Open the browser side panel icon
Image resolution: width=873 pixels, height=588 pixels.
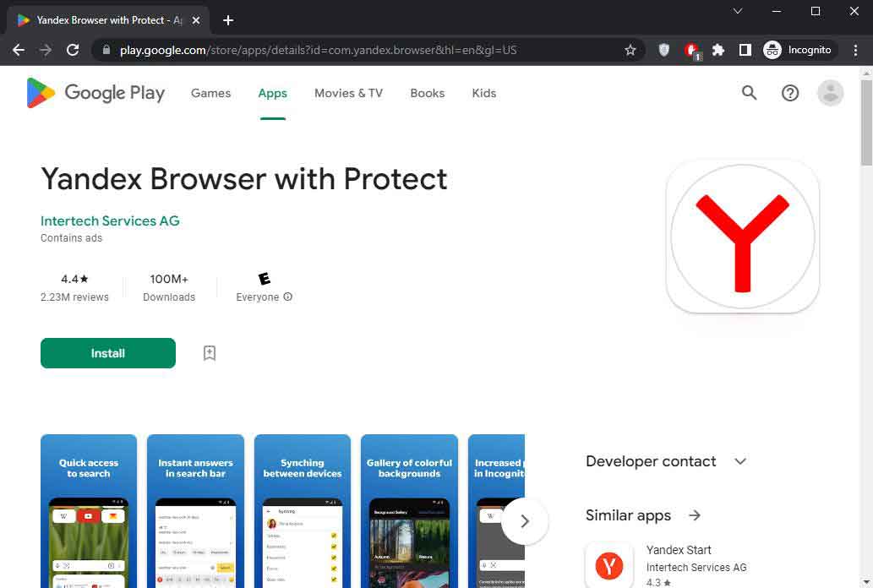[x=745, y=50]
